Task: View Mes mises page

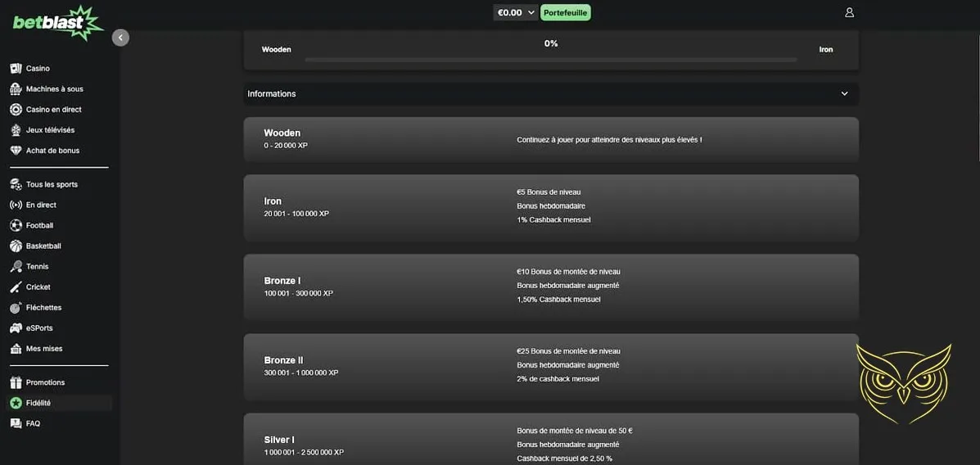Action: click(x=44, y=349)
